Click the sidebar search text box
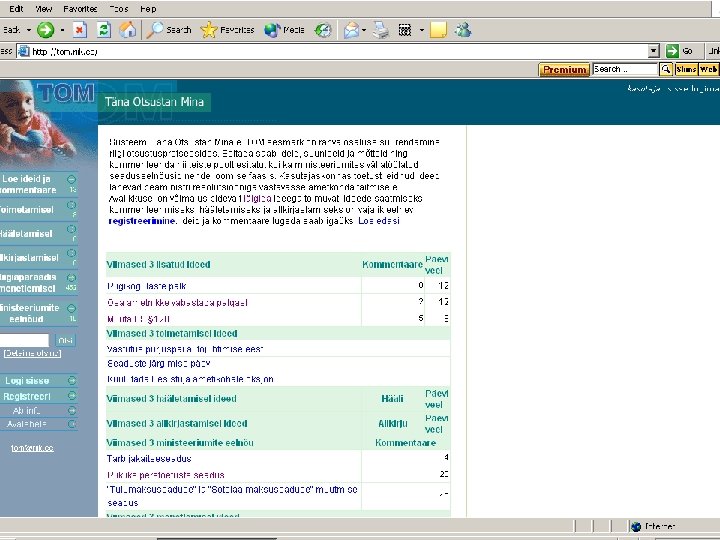This screenshot has width=720, height=540. pos(24,340)
